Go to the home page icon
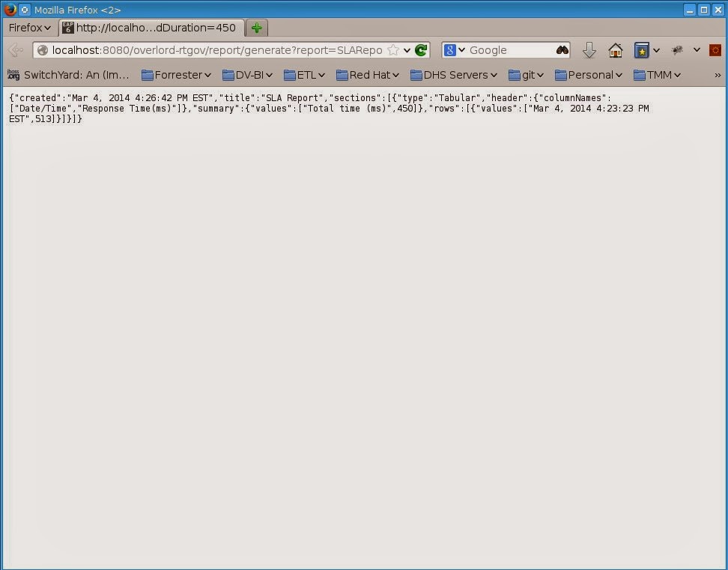The height and width of the screenshot is (570, 728). tap(616, 50)
